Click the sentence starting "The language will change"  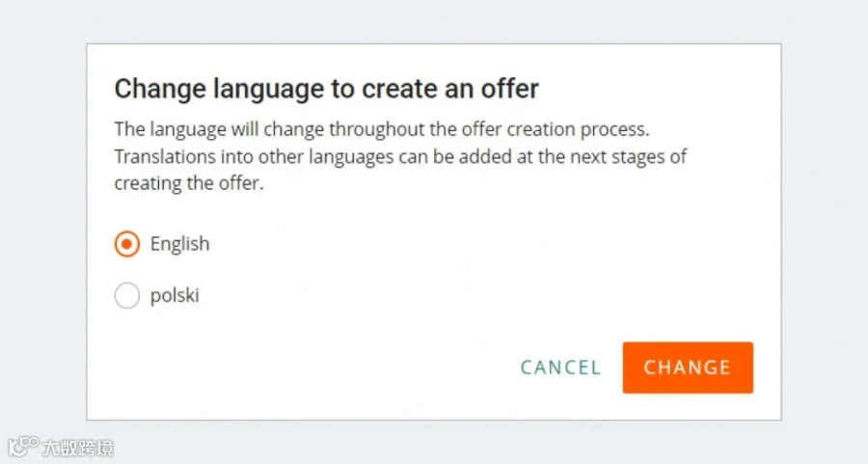point(382,129)
